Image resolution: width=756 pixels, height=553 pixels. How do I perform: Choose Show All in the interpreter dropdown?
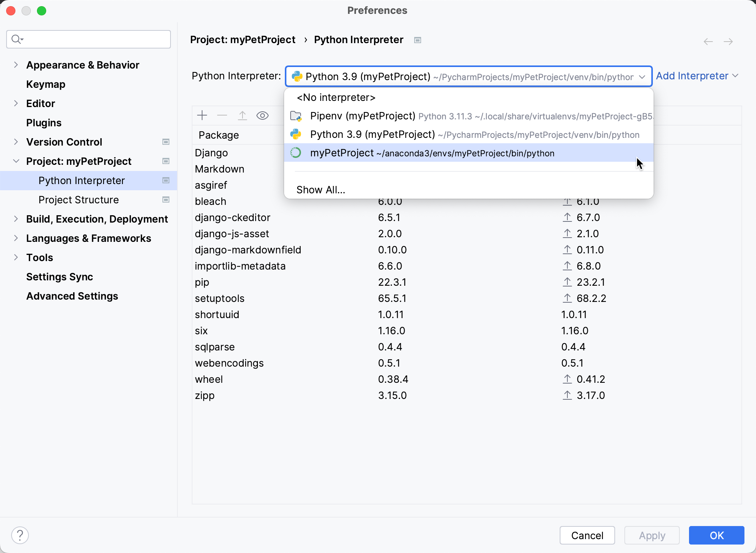320,189
